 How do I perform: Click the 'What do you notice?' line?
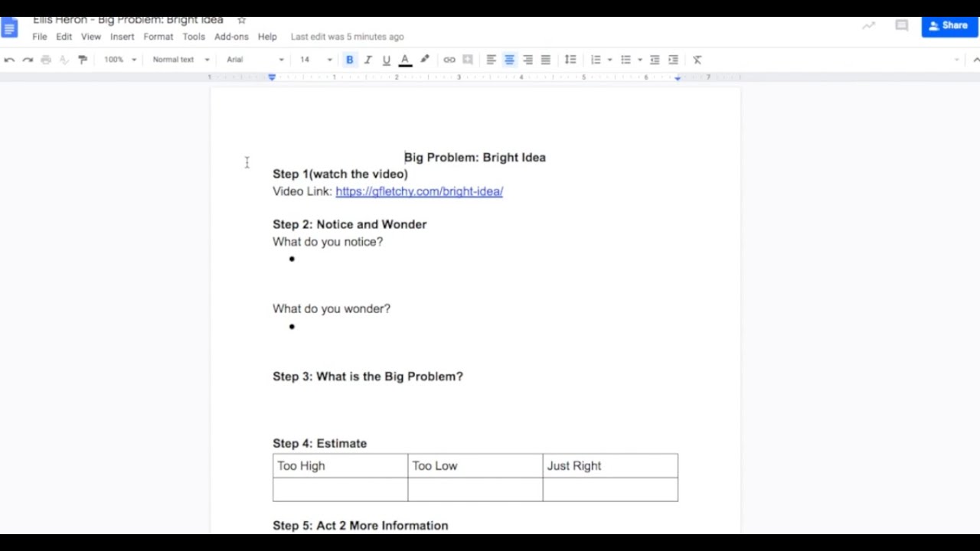tap(328, 242)
